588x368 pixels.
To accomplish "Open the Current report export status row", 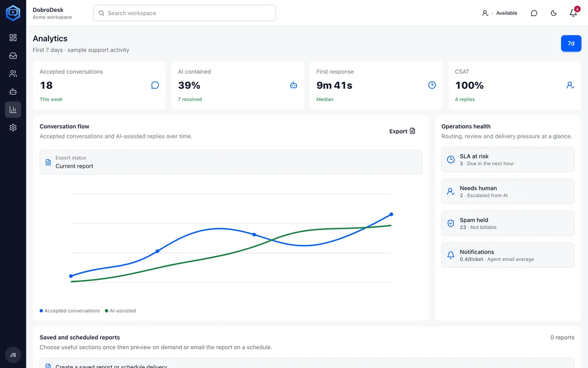I will click(x=231, y=162).
